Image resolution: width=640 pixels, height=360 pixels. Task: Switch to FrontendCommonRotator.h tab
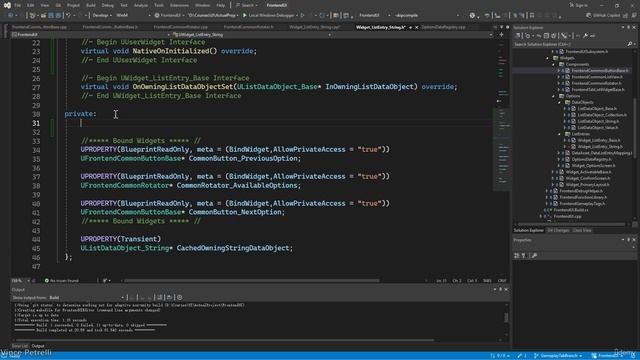tap(249, 27)
